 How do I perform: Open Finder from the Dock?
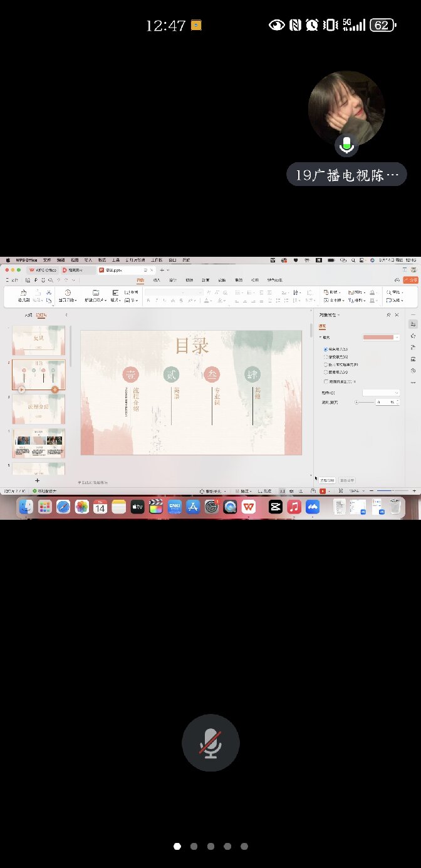[x=26, y=507]
